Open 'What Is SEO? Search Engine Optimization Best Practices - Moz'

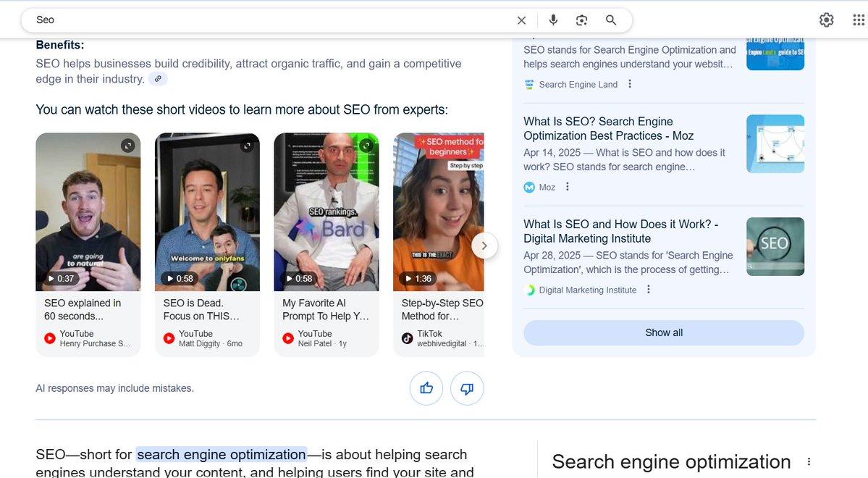pyautogui.click(x=608, y=128)
